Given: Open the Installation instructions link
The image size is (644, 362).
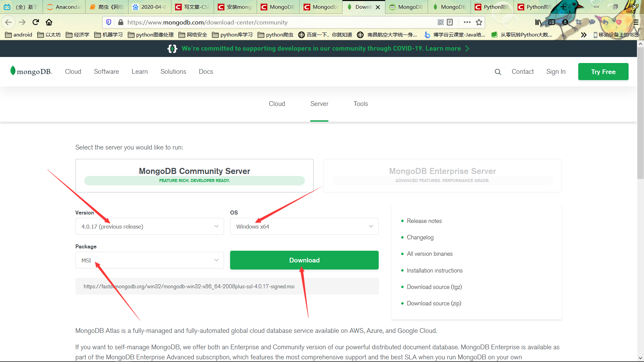Looking at the screenshot, I should point(435,270).
